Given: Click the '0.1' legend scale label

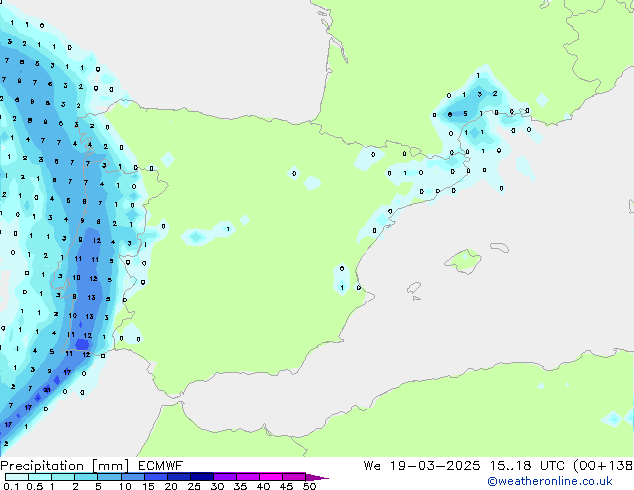Looking at the screenshot, I should coord(11,486).
